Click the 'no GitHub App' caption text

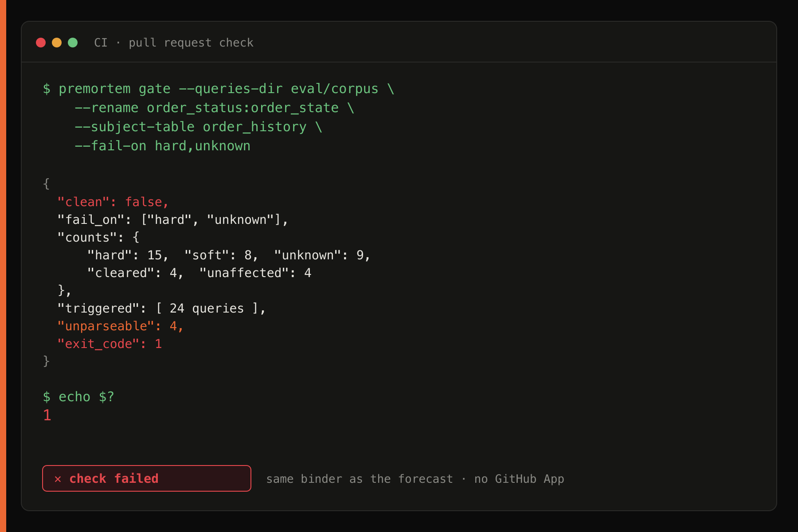[x=519, y=479]
